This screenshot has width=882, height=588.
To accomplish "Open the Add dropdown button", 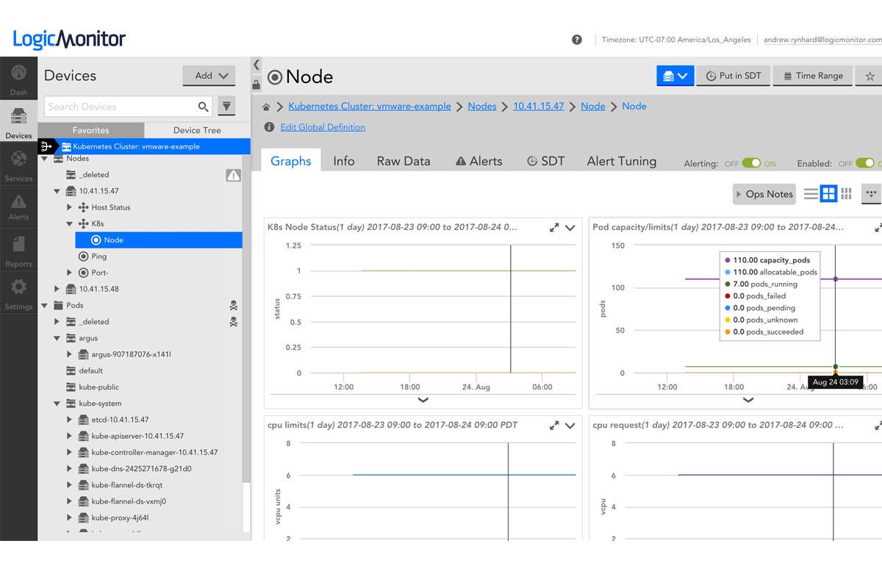I will (209, 76).
